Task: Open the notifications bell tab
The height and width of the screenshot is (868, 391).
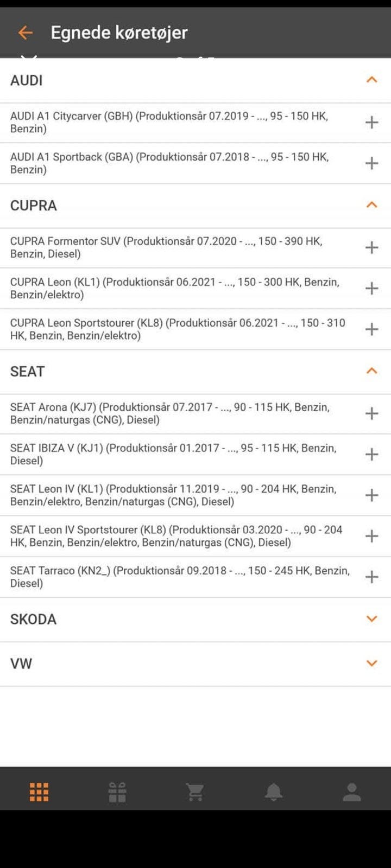Action: pos(274,792)
